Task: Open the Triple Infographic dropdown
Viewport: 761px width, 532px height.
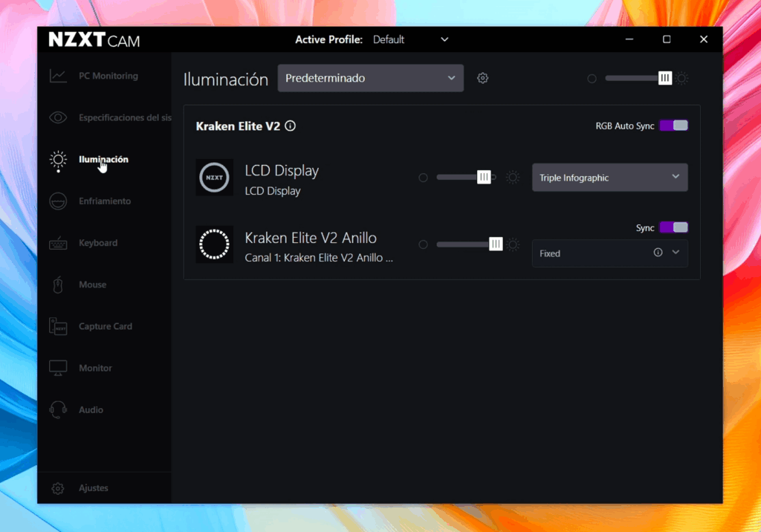Action: pos(609,177)
